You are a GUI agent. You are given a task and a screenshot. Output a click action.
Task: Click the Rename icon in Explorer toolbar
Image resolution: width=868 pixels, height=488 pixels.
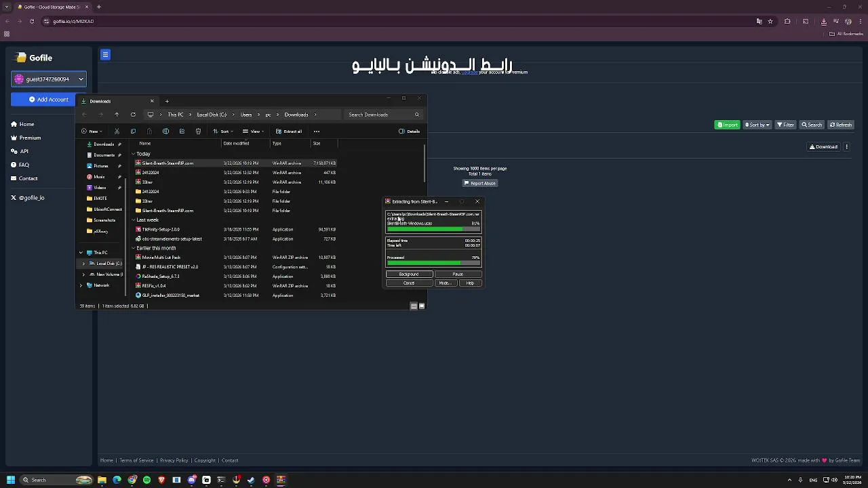tap(165, 131)
